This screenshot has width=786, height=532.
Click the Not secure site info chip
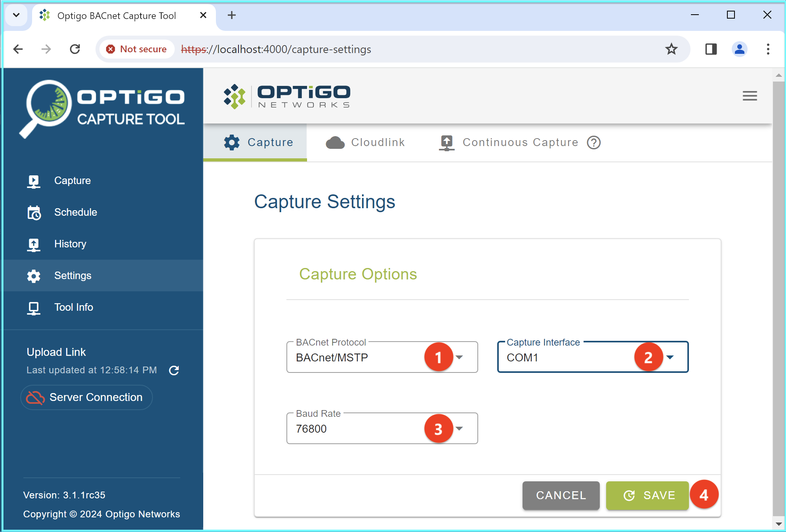pyautogui.click(x=137, y=49)
